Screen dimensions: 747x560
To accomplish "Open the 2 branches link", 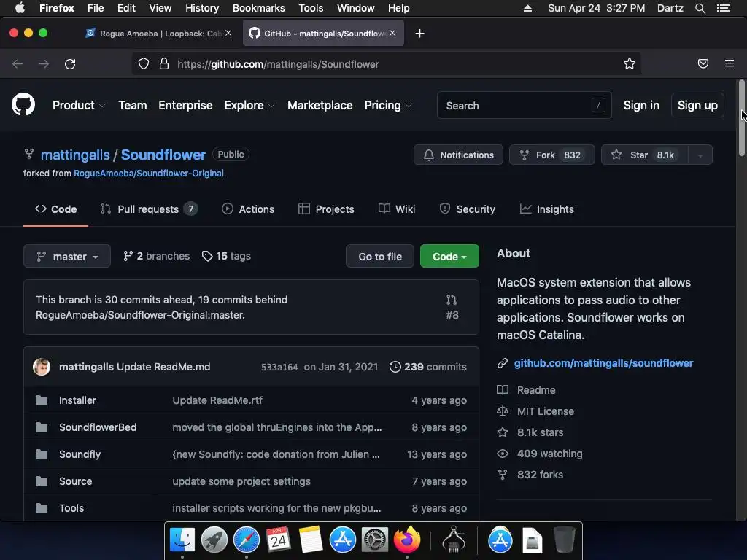I will (156, 256).
